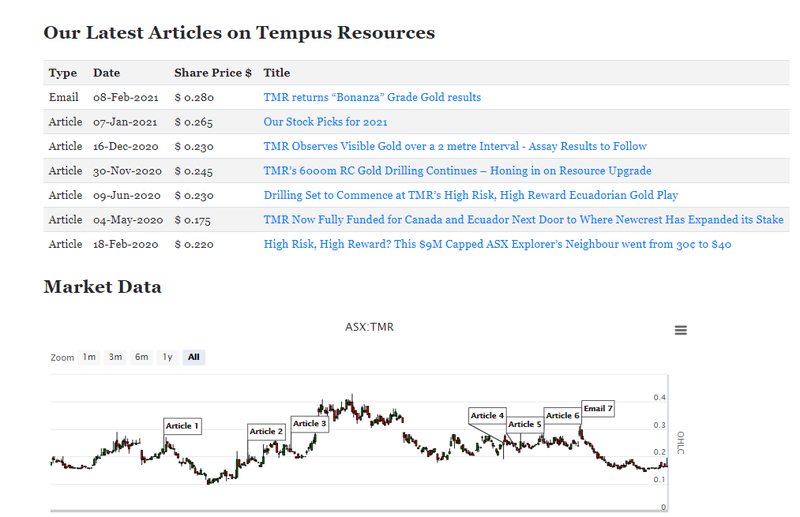Click the Type column header
Screen dimensions: 800x517
[63, 73]
